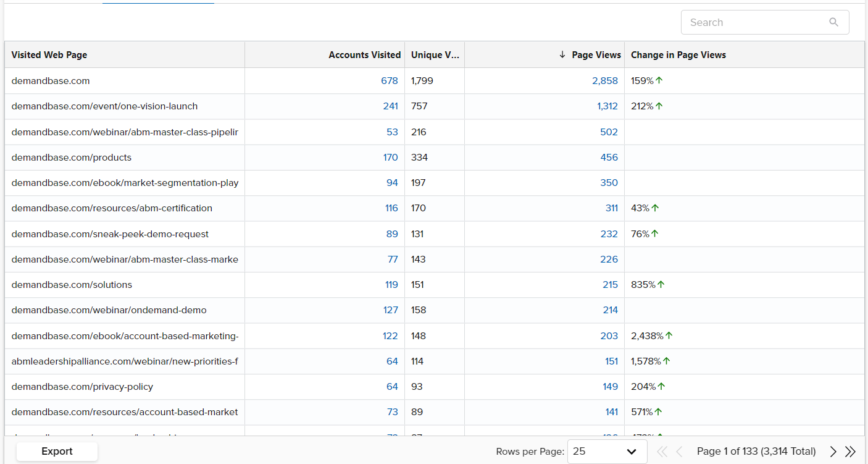Open page views count 232
The width and height of the screenshot is (868, 464).
click(609, 234)
